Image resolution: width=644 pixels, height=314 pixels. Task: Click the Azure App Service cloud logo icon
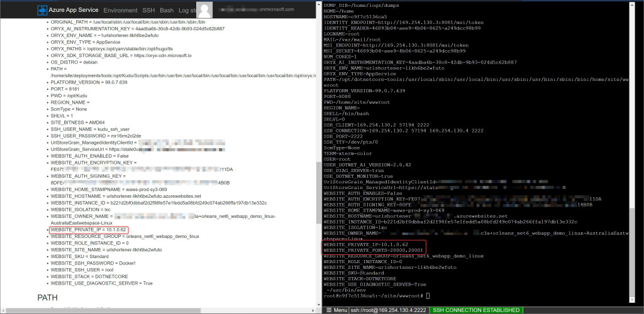42,10
